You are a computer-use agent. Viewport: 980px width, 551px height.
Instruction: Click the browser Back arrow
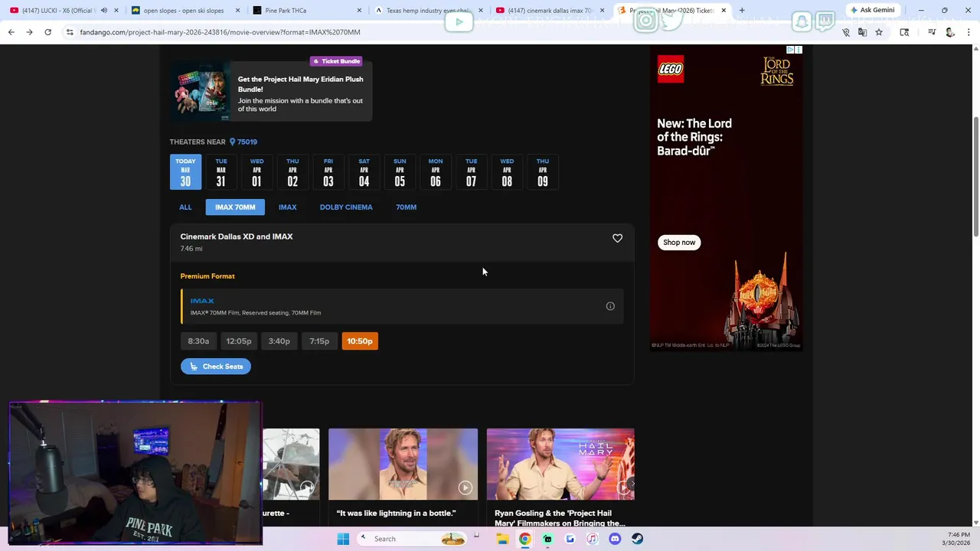tap(11, 32)
